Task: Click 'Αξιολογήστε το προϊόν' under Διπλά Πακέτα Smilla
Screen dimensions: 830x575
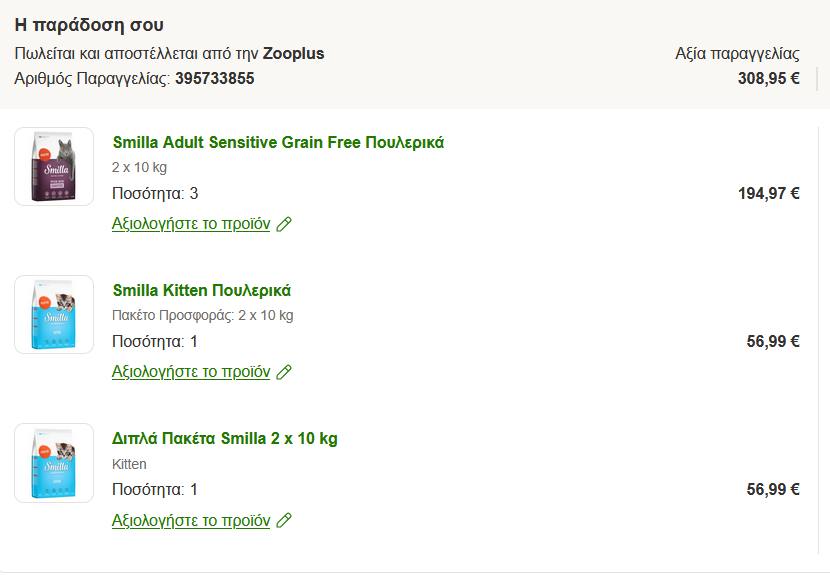Action: 191,520
